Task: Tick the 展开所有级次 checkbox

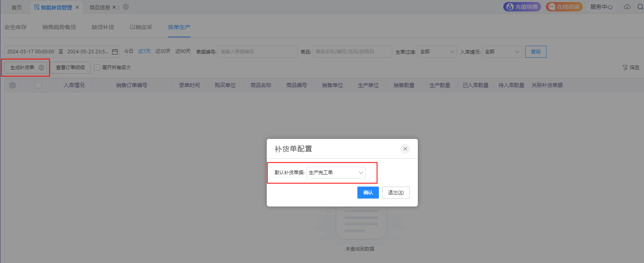Action: click(97, 68)
